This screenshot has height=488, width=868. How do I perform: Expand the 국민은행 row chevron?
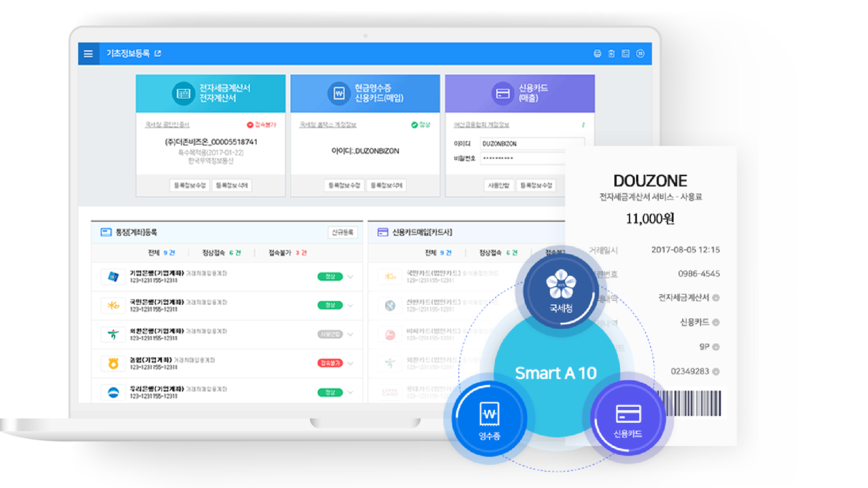coord(351,306)
